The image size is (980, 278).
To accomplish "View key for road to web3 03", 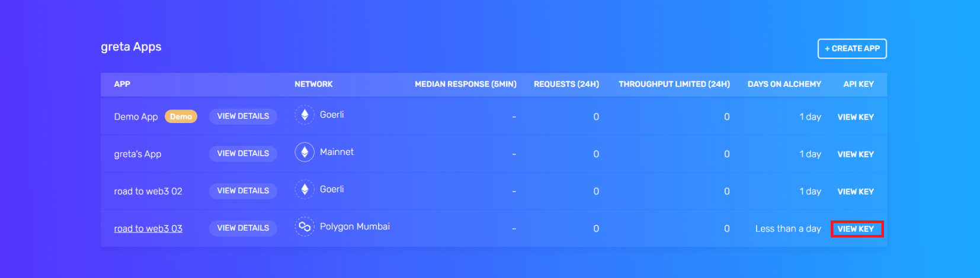I will click(x=855, y=229).
